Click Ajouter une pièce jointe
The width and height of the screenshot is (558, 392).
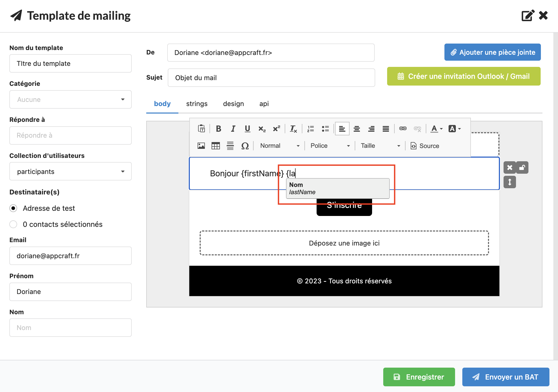coord(492,52)
